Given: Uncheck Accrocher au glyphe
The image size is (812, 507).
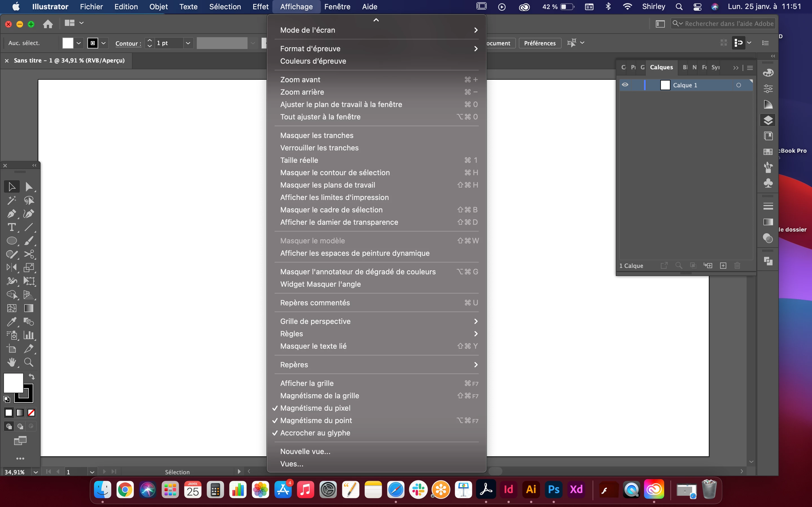Looking at the screenshot, I should [315, 433].
